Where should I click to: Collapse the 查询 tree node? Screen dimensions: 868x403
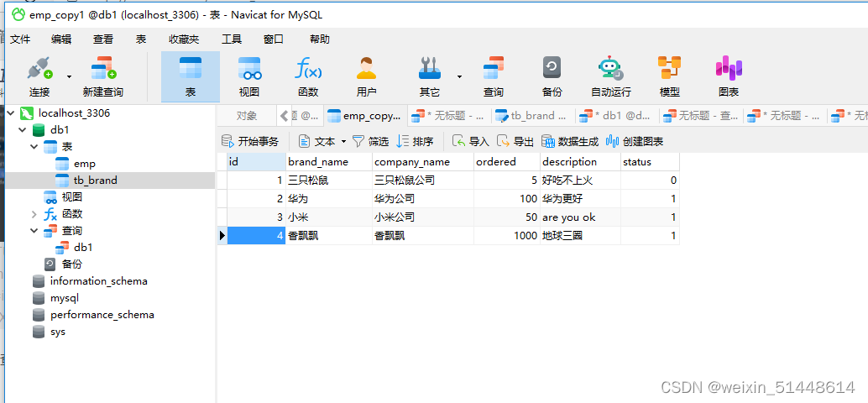[34, 230]
